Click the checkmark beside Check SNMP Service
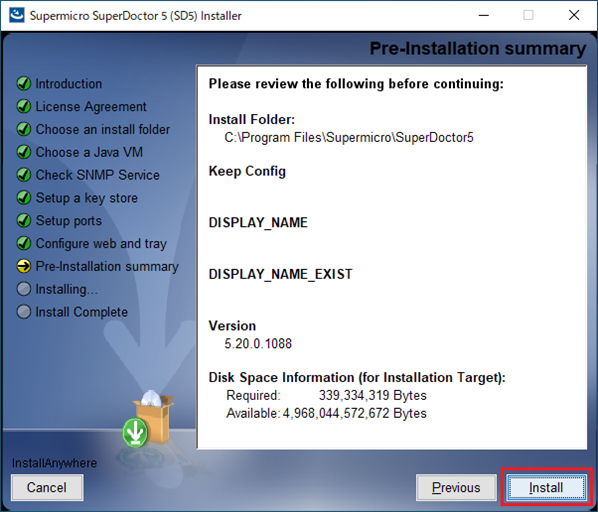The height and width of the screenshot is (512, 598). click(24, 175)
